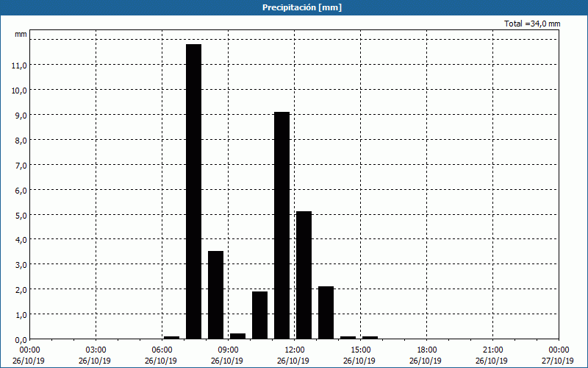
Task: Click the 2,0 y-axis label
Action: pos(21,289)
